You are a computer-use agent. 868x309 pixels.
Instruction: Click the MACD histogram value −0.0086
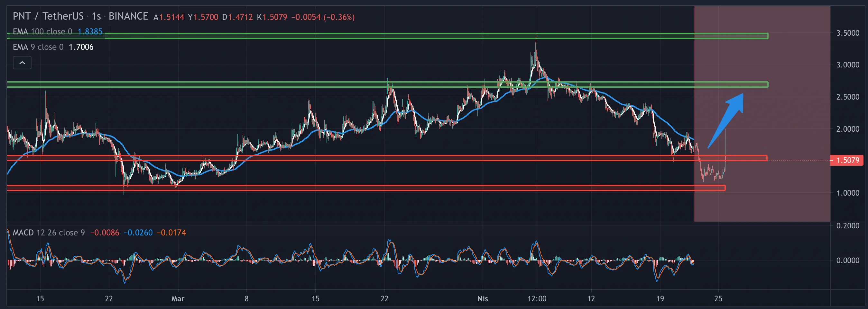[105, 233]
